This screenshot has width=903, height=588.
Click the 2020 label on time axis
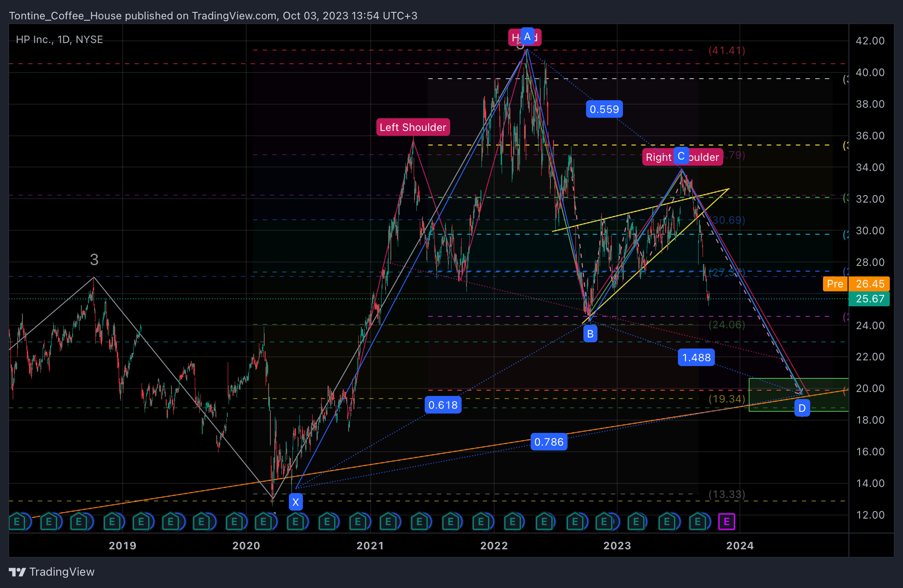(x=246, y=546)
